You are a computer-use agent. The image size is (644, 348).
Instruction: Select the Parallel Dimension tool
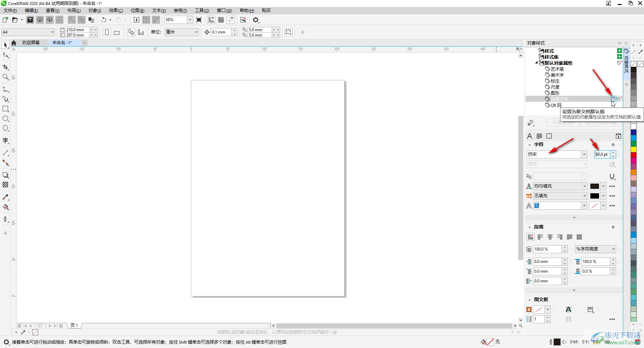coord(5,153)
